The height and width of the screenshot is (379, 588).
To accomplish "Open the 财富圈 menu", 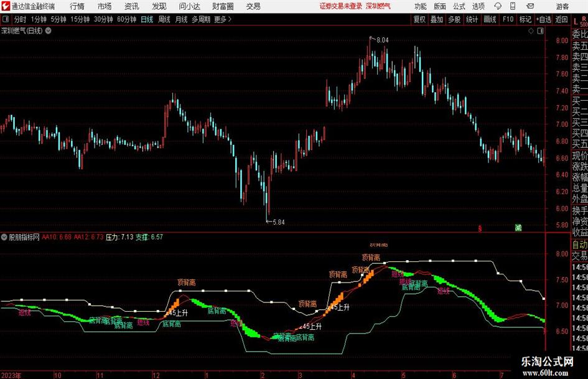I will point(223,6).
